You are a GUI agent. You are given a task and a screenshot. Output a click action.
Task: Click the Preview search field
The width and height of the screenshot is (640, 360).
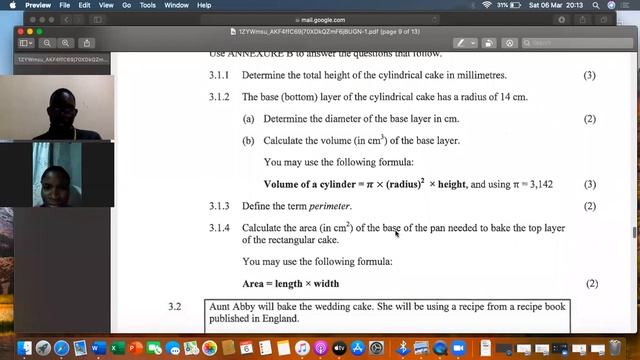pyautogui.click(x=577, y=43)
